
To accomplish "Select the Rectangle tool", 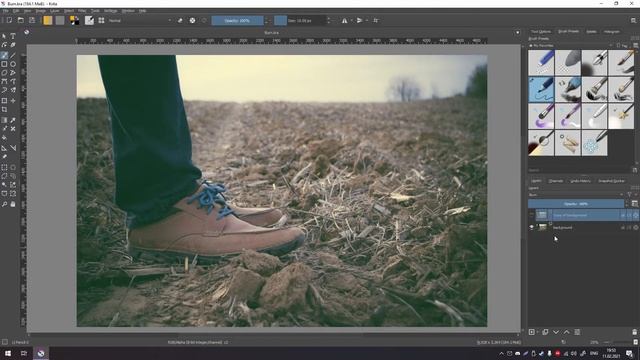I will pyautogui.click(x=4, y=64).
